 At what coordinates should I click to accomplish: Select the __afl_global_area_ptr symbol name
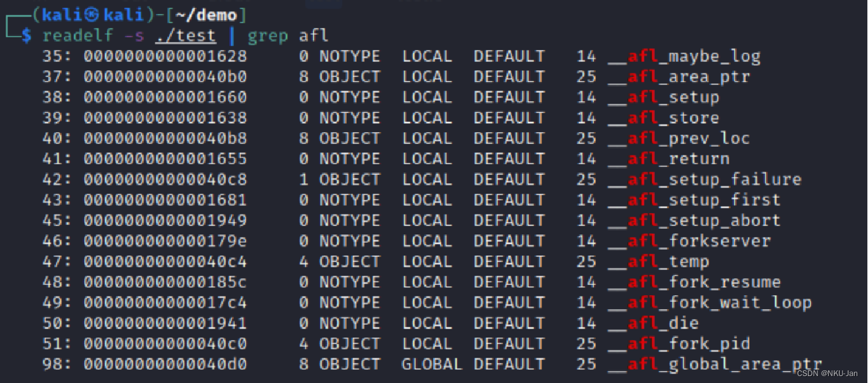[x=714, y=364]
